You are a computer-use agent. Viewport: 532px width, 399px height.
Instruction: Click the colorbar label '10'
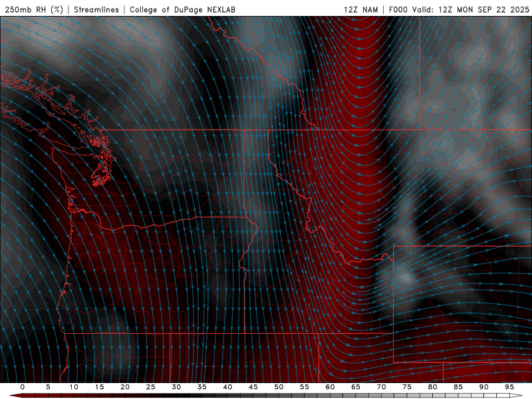(74, 387)
